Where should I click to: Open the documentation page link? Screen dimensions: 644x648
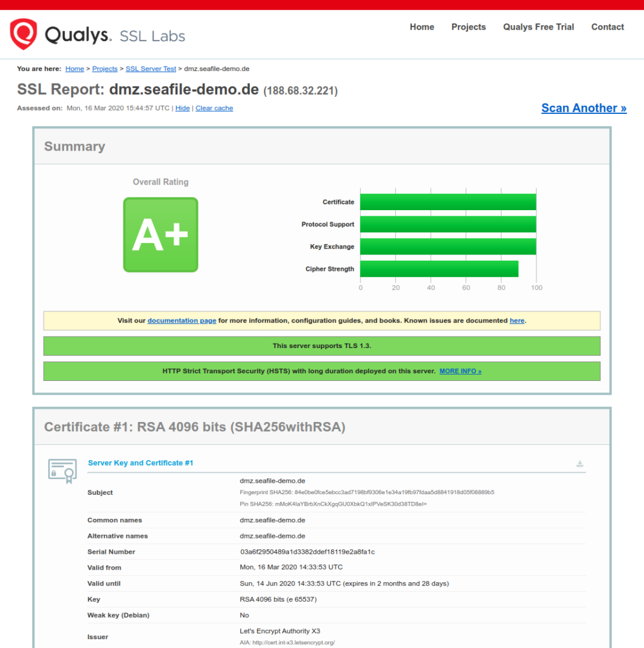[182, 321]
